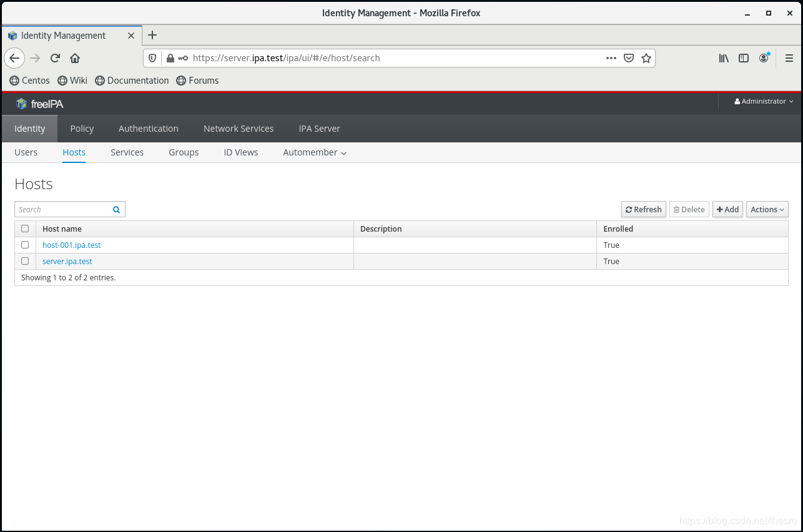Open the Services sub-tab
The height and width of the screenshot is (532, 803).
click(x=127, y=152)
